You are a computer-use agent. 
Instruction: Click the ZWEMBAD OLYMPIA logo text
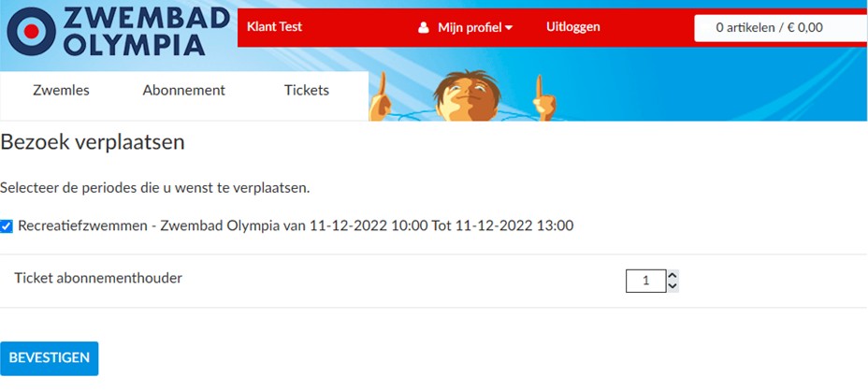(146, 32)
